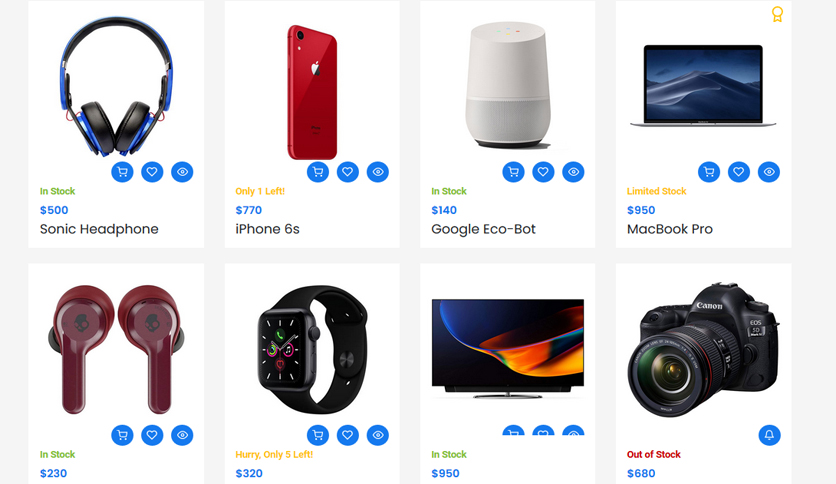The height and width of the screenshot is (484, 836).
Task: Open the MacBook Pro product title
Action: (x=670, y=229)
